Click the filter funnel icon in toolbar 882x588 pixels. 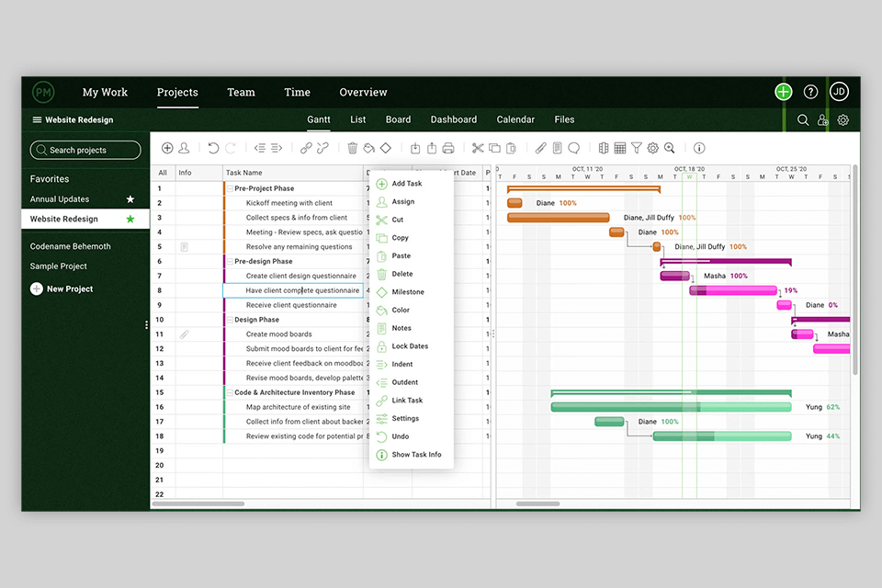click(636, 148)
